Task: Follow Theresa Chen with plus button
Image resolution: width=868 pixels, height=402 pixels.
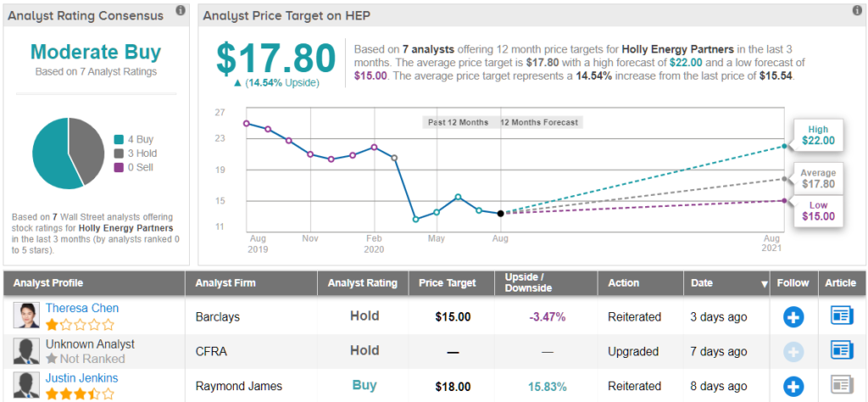Action: coord(793,316)
